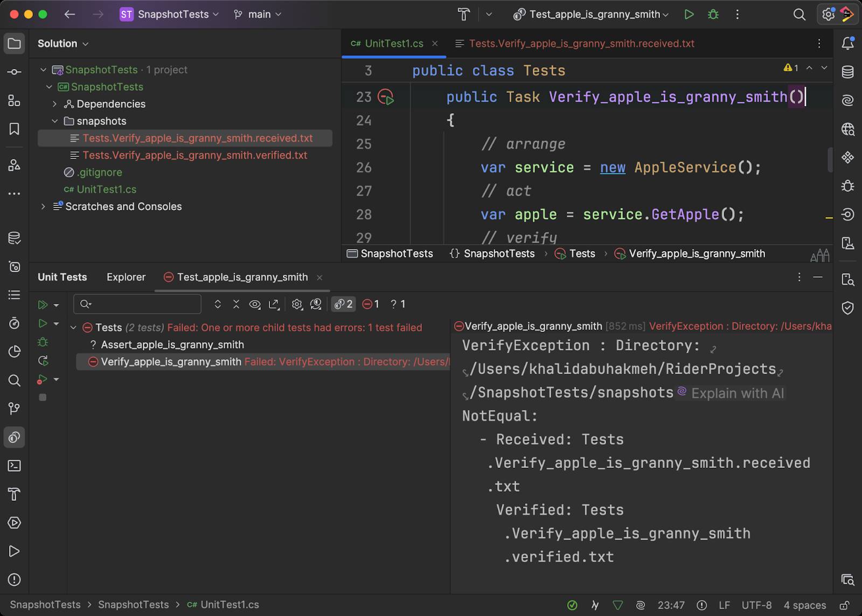Select .gitignore in the Solution tree
The width and height of the screenshot is (862, 616).
click(x=100, y=172)
